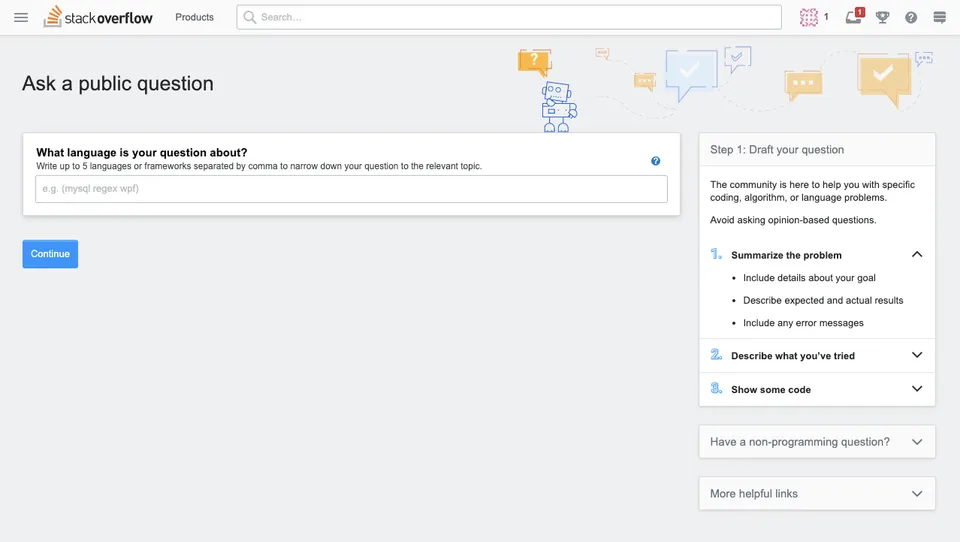
Task: Open the Stack Exchange site switcher
Action: [x=939, y=17]
